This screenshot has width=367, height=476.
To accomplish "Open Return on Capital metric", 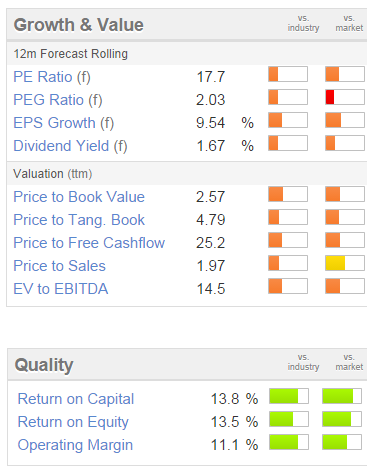I will pos(76,399).
